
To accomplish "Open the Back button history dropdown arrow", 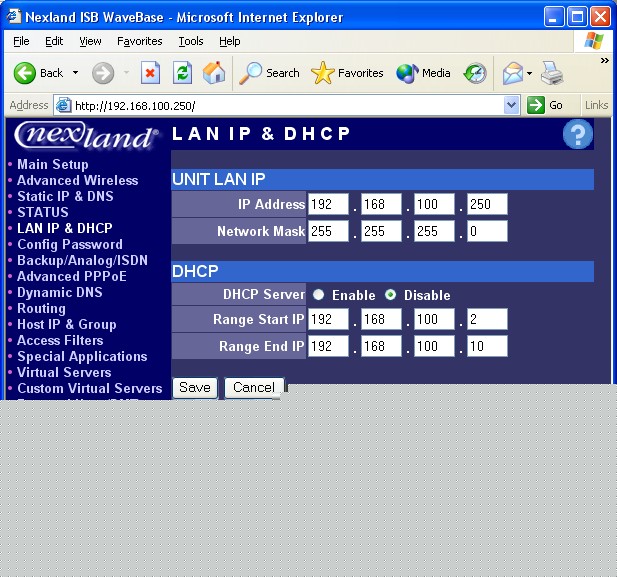I will [x=76, y=73].
